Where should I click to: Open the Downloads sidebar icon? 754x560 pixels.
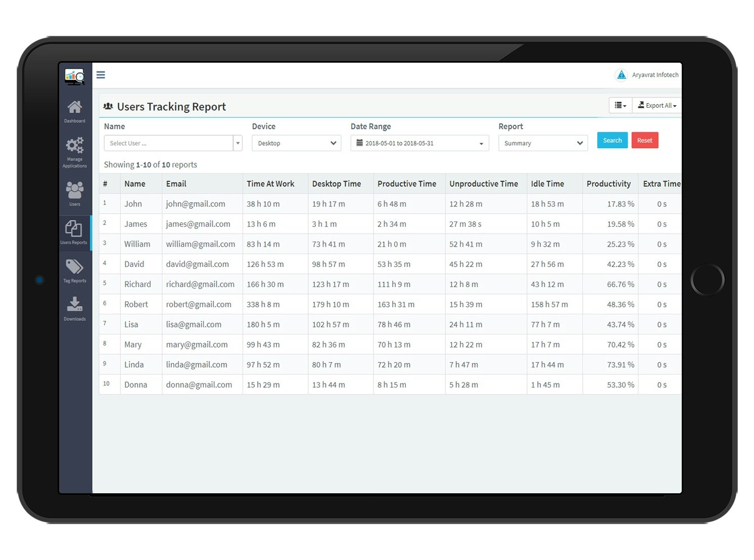coord(74,306)
